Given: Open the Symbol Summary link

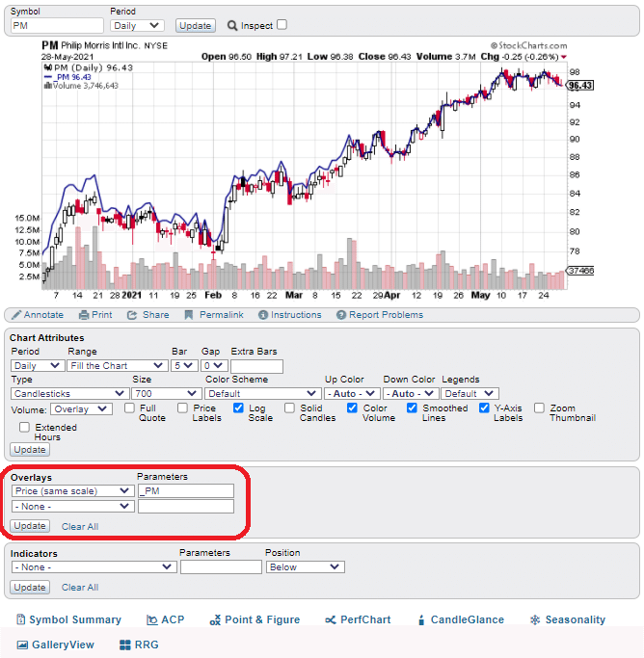Looking at the screenshot, I should click(75, 619).
